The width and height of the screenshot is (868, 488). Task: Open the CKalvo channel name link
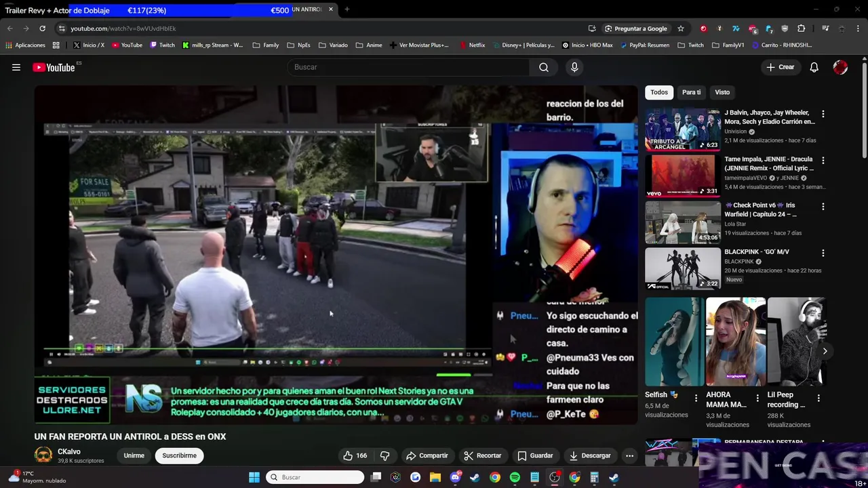coord(69,451)
